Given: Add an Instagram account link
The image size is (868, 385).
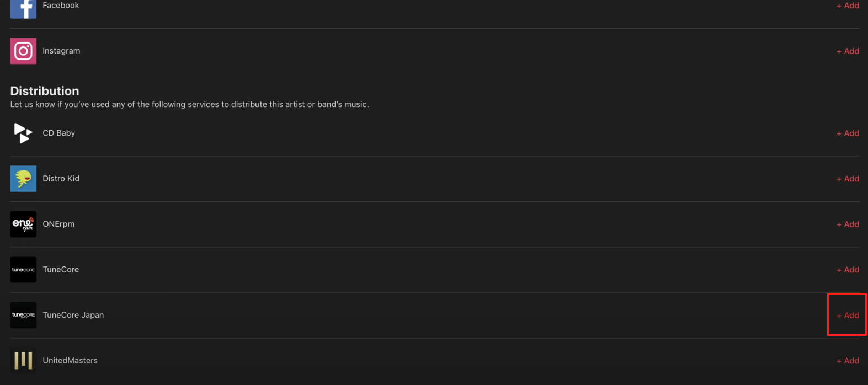Looking at the screenshot, I should pos(848,51).
